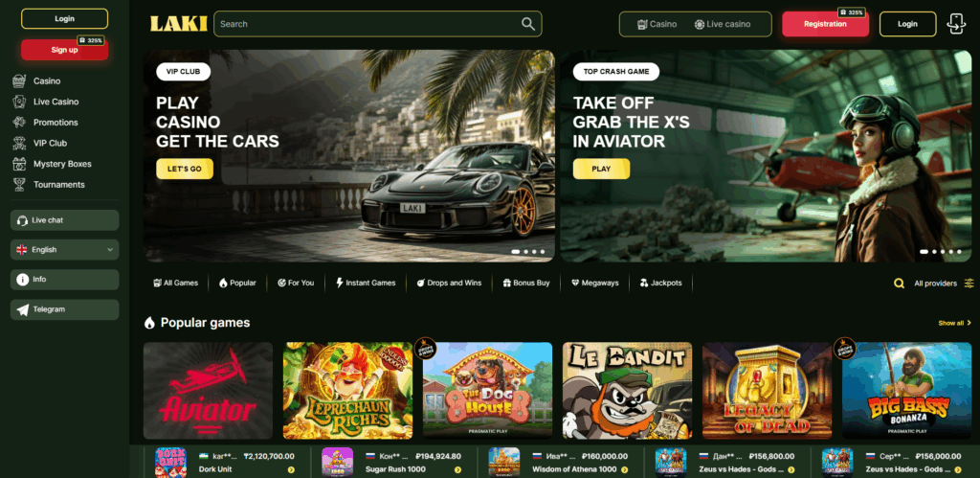Screen dimensions: 980x478
Task: Click the ₽160,000.00 win amount
Action: [605, 456]
